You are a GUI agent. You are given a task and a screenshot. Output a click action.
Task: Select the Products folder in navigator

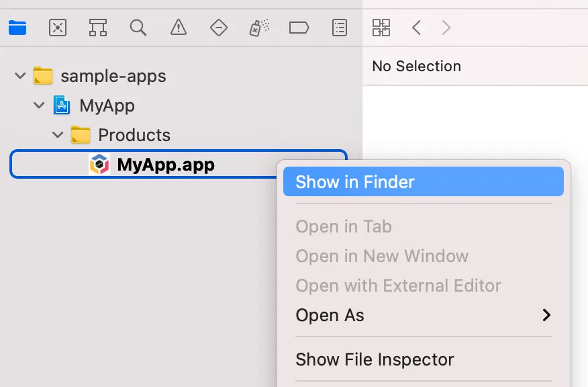point(134,135)
